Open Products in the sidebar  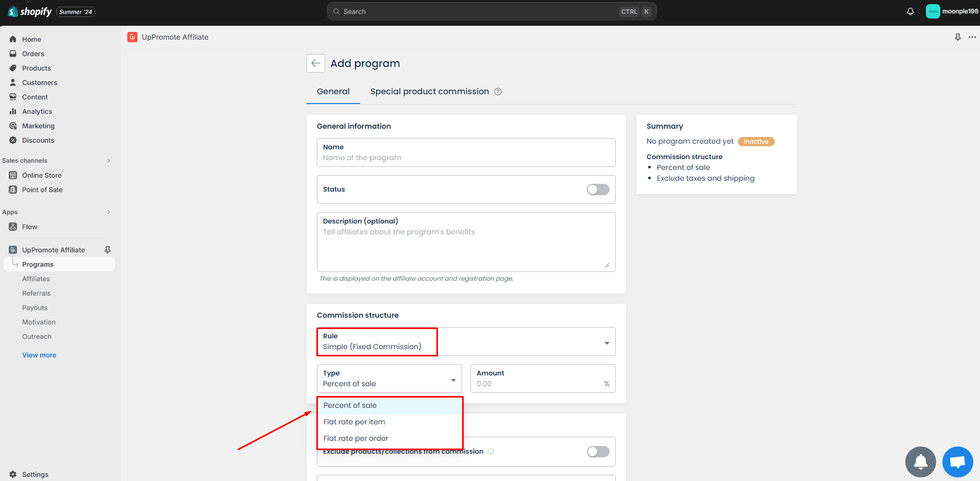coord(36,68)
